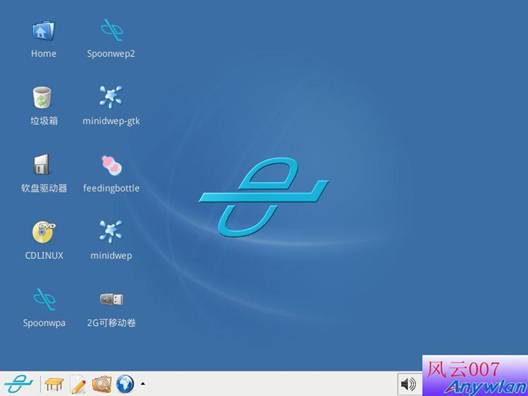Select the 'minidwep-gtk' label text
Viewport: 528px width, 396px height.
(111, 121)
